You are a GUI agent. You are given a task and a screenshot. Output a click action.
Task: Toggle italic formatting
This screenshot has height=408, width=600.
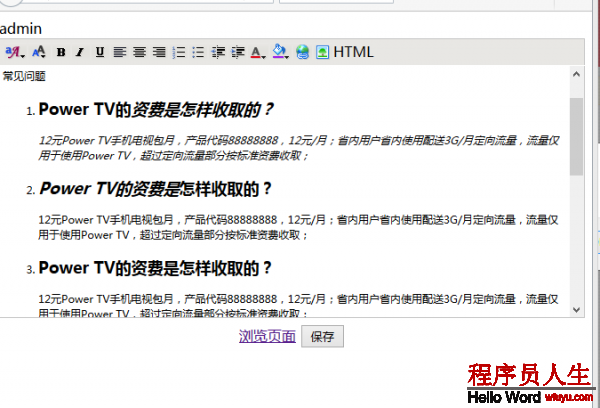tap(80, 52)
